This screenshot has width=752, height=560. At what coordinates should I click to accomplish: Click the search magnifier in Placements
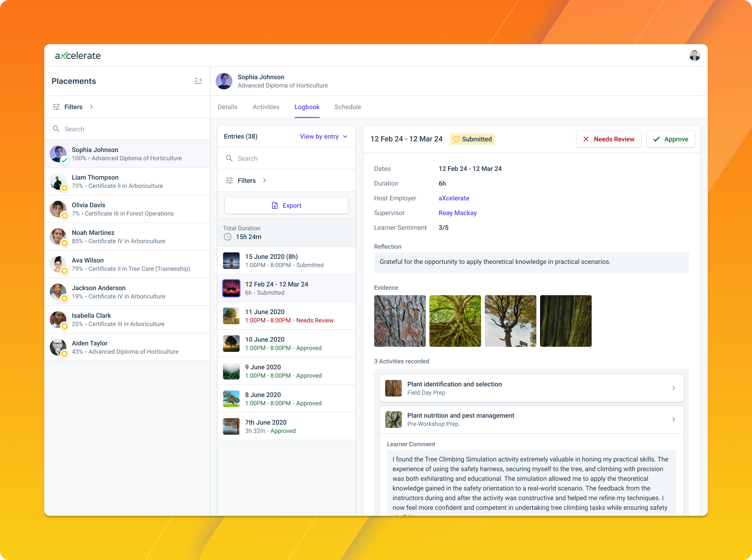tap(56, 129)
